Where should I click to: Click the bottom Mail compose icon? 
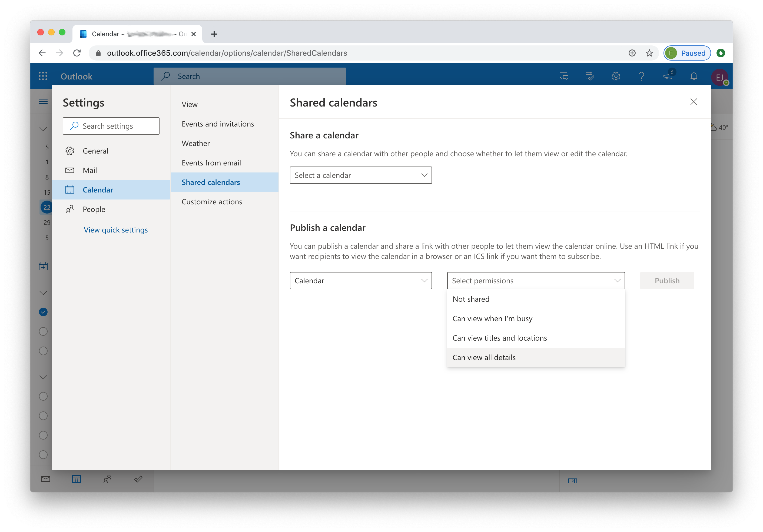(x=45, y=479)
